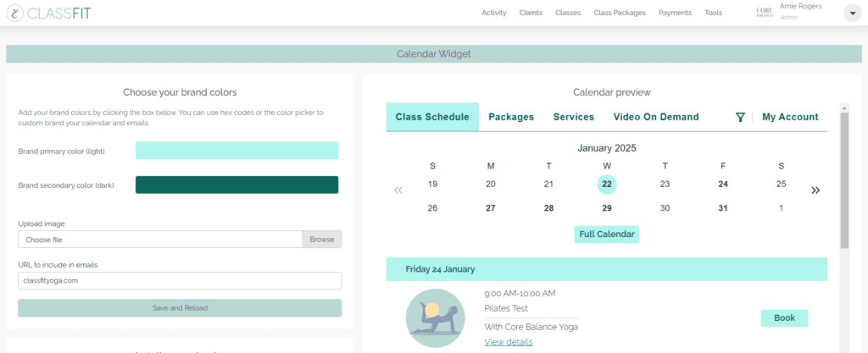Viewport: 868px width, 353px height.
Task: Open the filter funnel icon in calendar
Action: point(739,117)
